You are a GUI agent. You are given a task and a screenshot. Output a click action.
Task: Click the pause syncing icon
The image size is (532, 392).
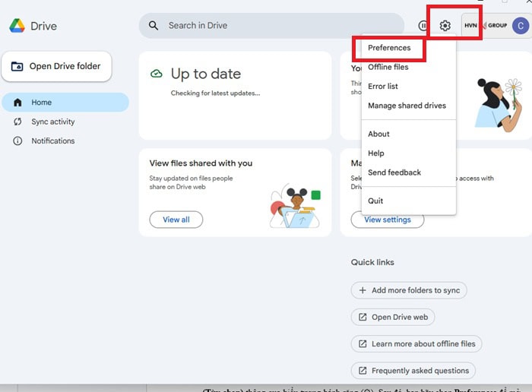point(423,26)
